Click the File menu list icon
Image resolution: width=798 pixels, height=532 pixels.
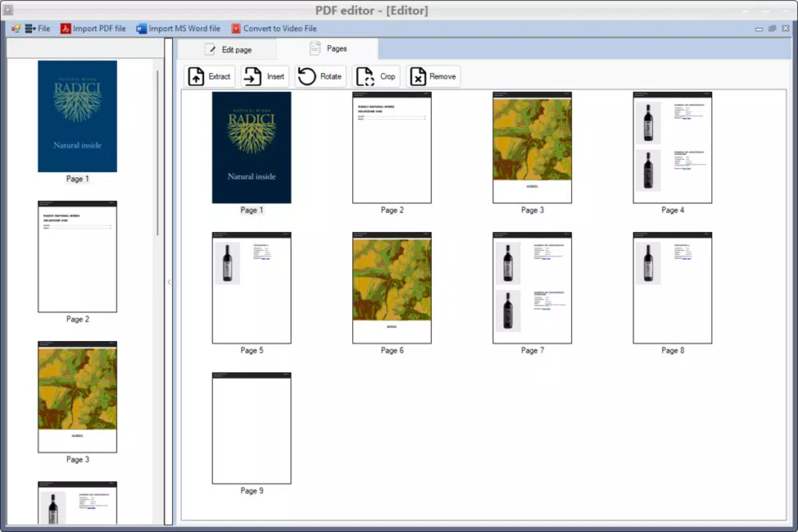[30, 29]
